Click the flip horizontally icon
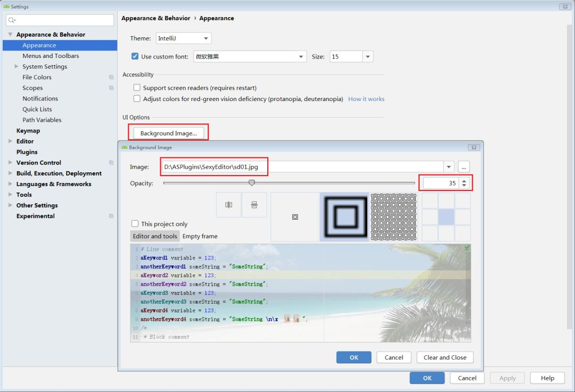Image resolution: width=575 pixels, height=392 pixels. click(228, 205)
